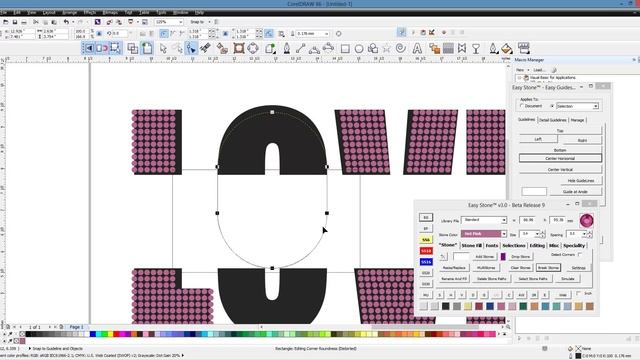Click the purple color box beside Drop Stone
The image size is (640, 360).
tap(503, 256)
